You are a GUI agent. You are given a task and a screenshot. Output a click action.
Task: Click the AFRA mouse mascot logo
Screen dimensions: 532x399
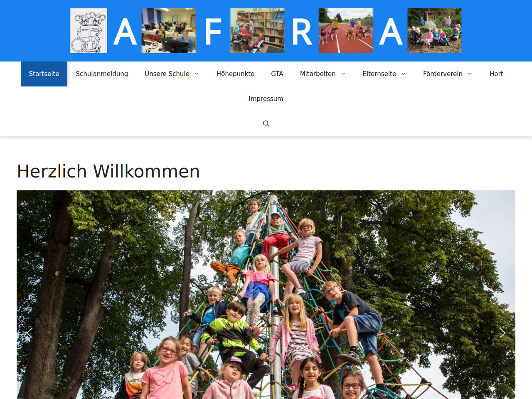[x=89, y=31]
